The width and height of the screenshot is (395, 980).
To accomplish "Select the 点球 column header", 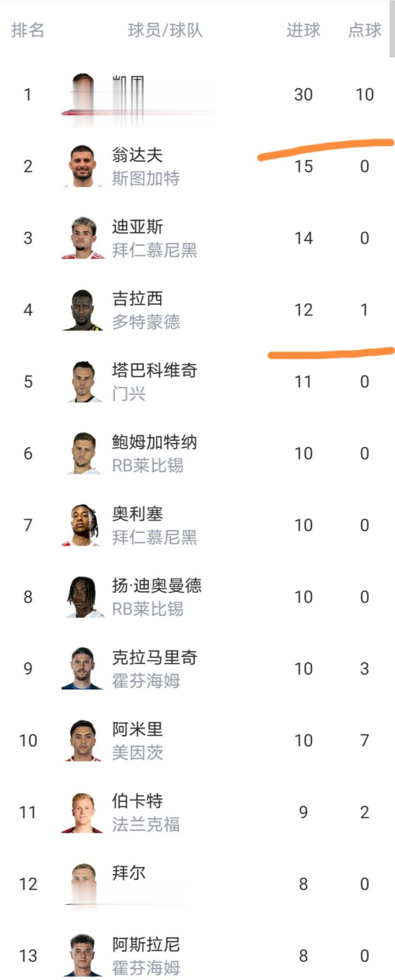I will tap(364, 30).
